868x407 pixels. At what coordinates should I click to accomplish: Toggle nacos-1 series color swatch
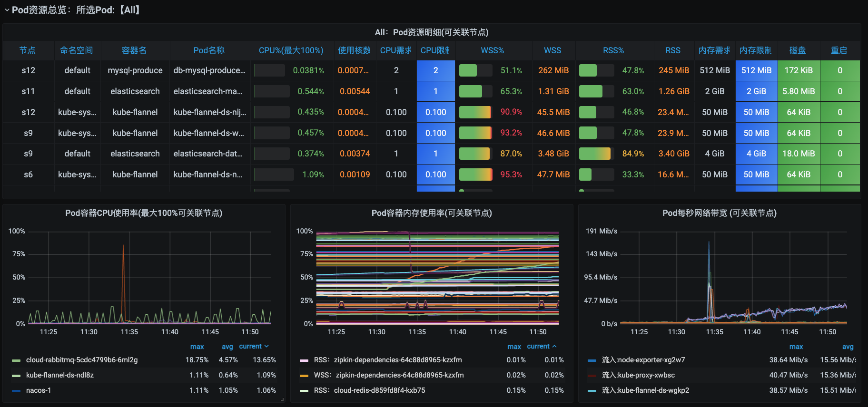16,391
